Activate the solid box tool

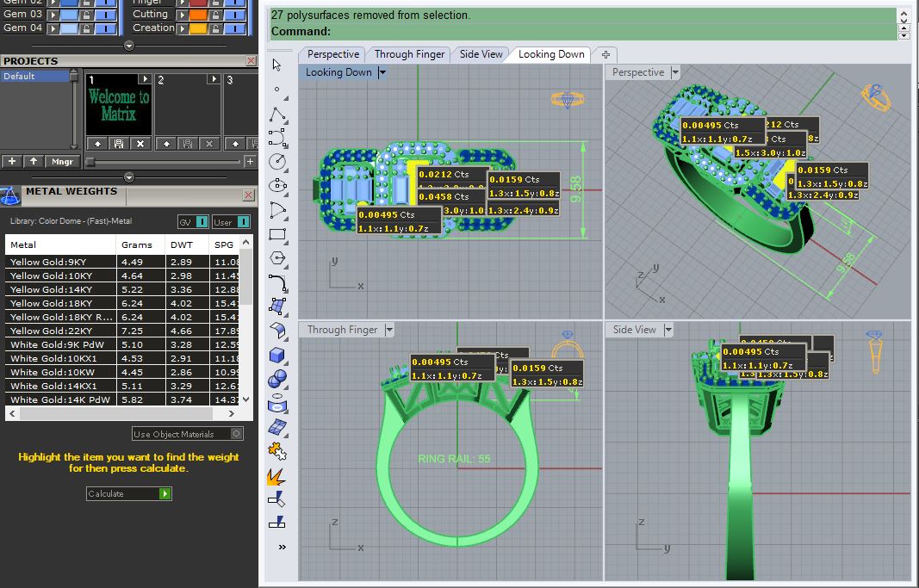tap(277, 355)
